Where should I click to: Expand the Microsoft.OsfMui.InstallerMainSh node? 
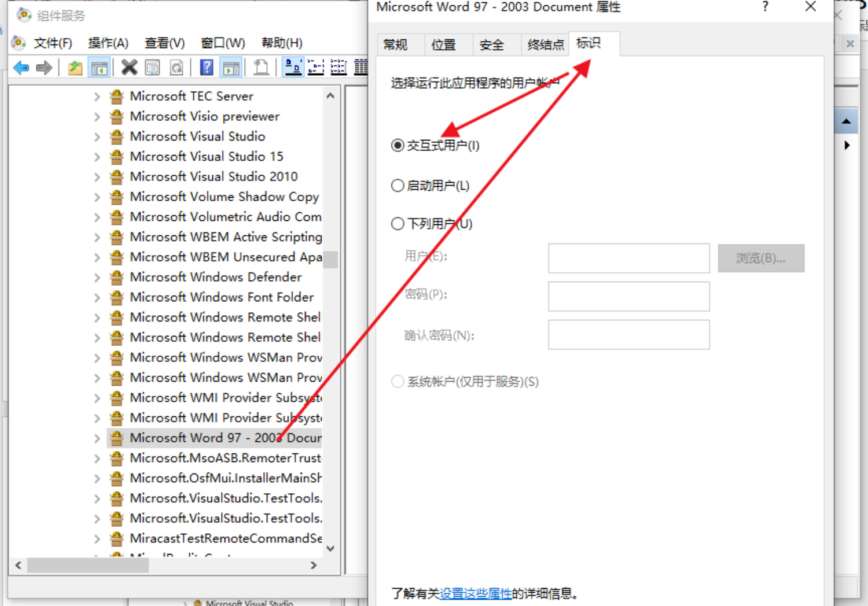(x=97, y=478)
